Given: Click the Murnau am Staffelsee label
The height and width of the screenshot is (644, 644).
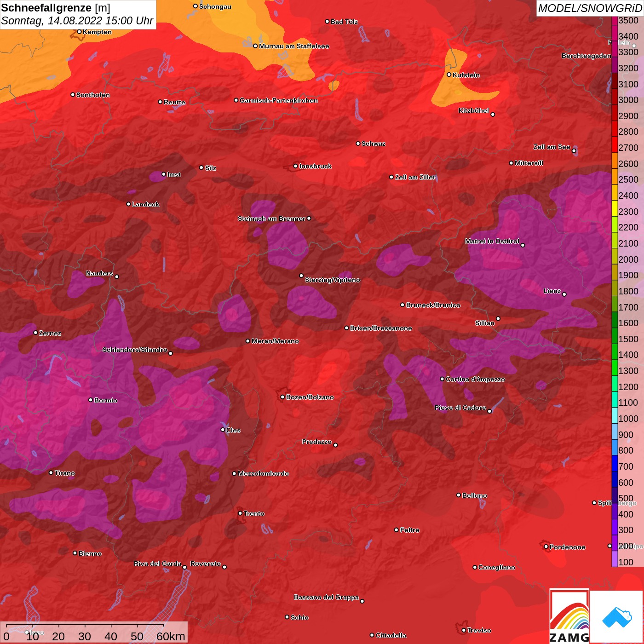Looking at the screenshot, I should (x=294, y=46).
